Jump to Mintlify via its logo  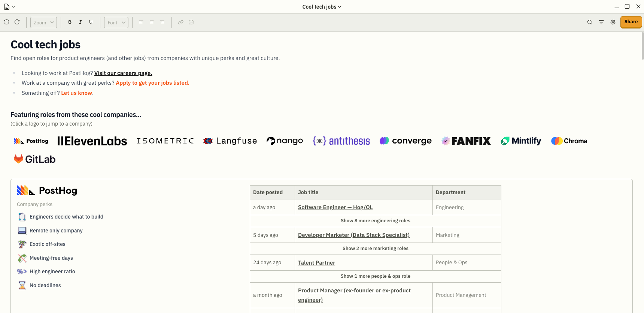(x=521, y=141)
